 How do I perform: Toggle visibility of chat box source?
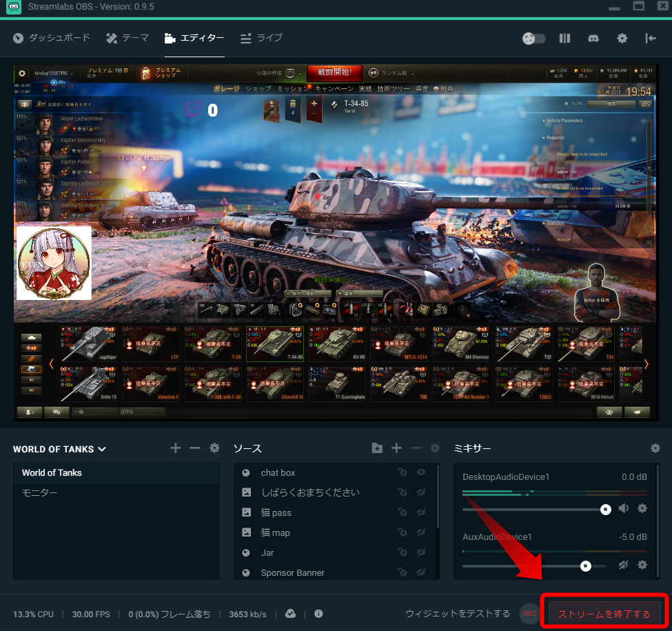(x=421, y=472)
